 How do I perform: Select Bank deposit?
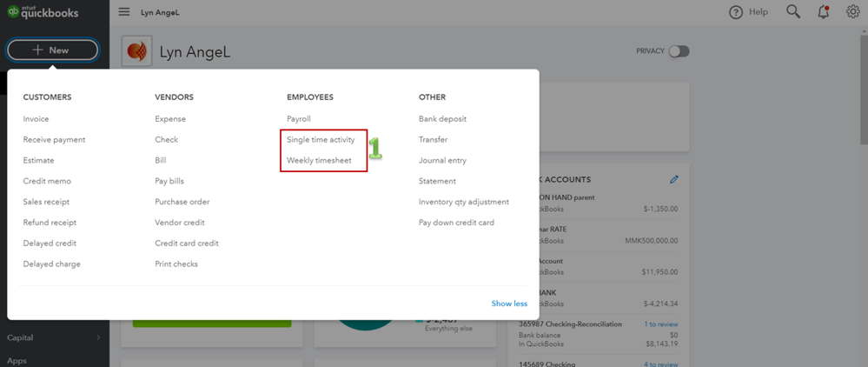(442, 118)
